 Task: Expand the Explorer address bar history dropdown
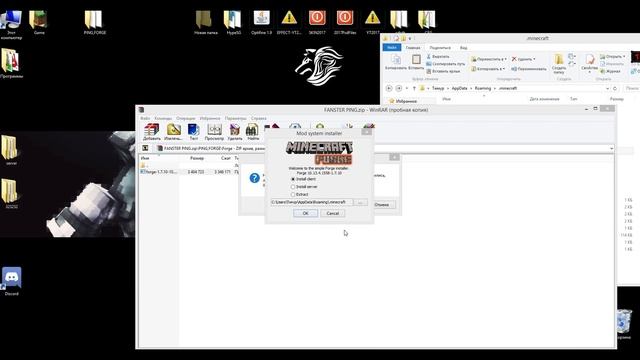[x=607, y=88]
